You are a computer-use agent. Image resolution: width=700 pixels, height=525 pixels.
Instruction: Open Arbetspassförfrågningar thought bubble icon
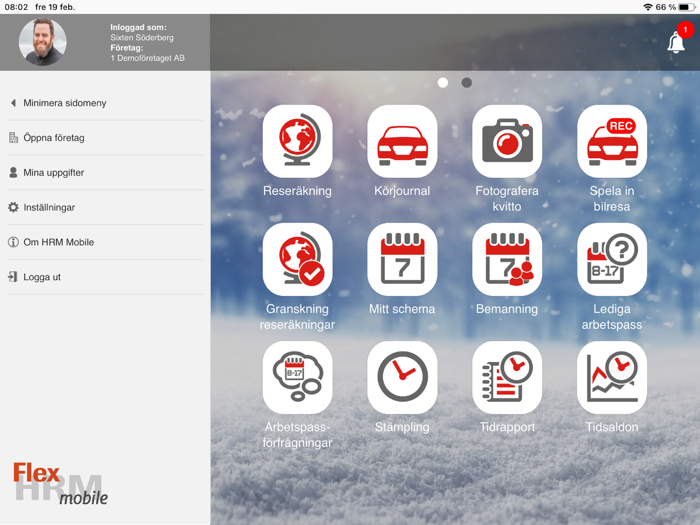click(x=297, y=378)
